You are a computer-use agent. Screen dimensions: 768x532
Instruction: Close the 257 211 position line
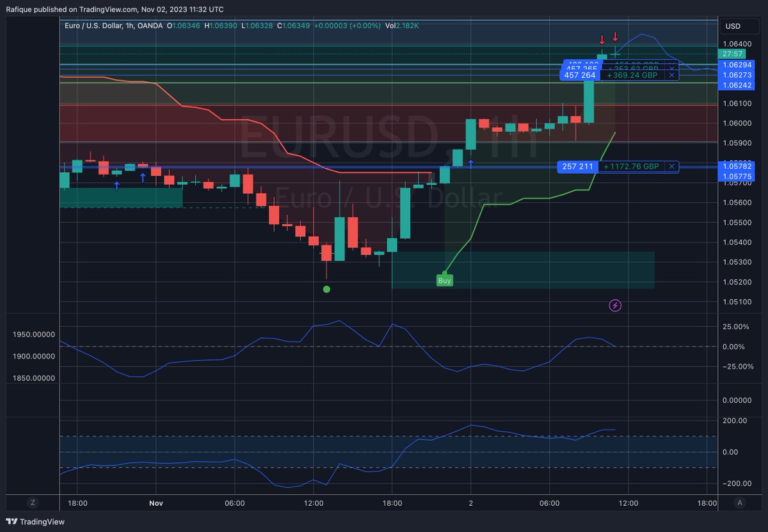coord(671,166)
